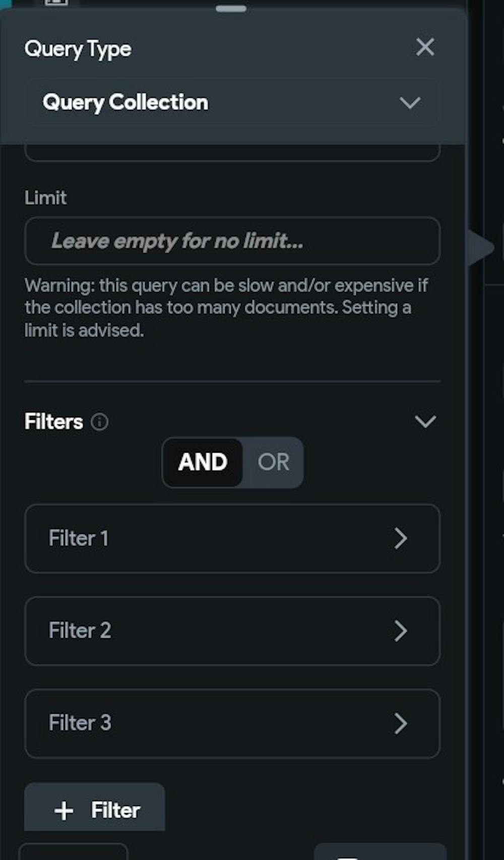Click the triangular arrow on panel's right edge
504x860 pixels.
(x=480, y=248)
